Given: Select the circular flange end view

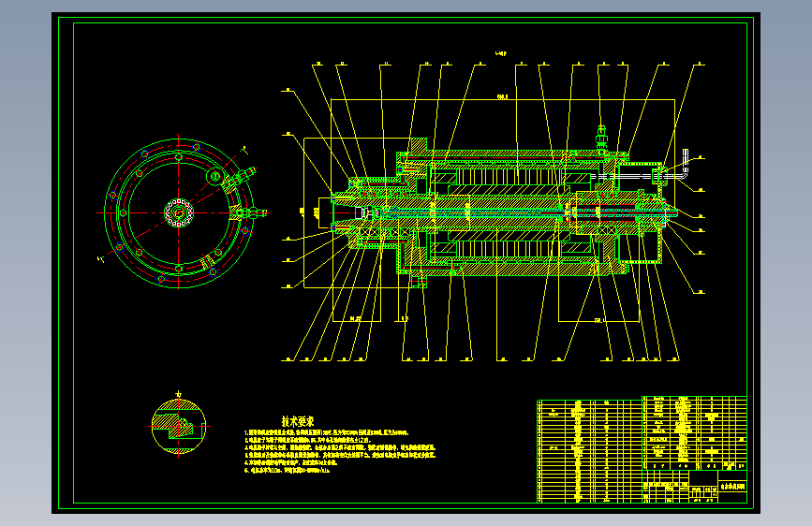Looking at the screenshot, I should (x=179, y=212).
